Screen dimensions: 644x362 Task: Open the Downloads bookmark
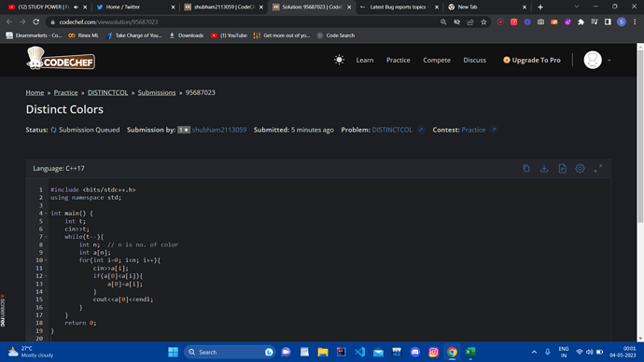pos(187,35)
